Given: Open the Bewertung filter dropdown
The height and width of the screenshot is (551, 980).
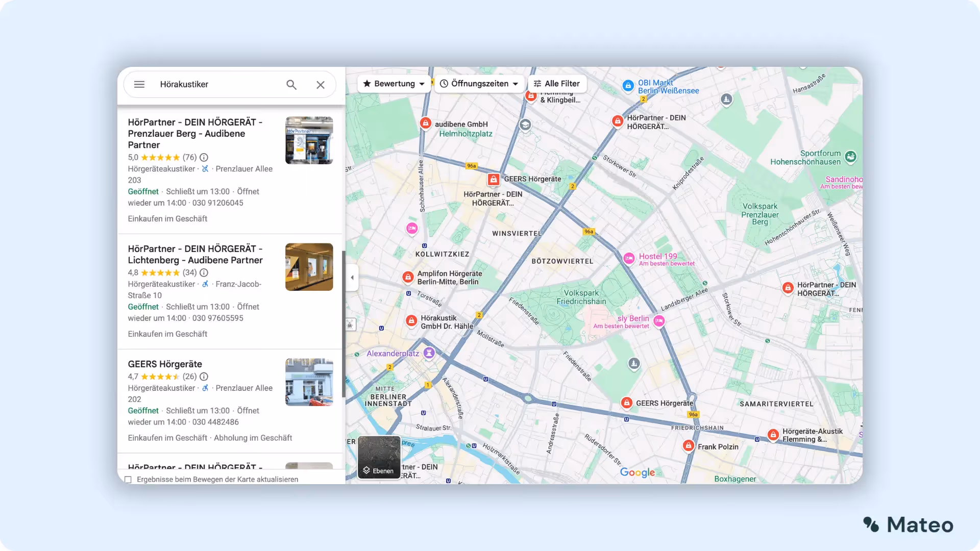Looking at the screenshot, I should coord(394,84).
